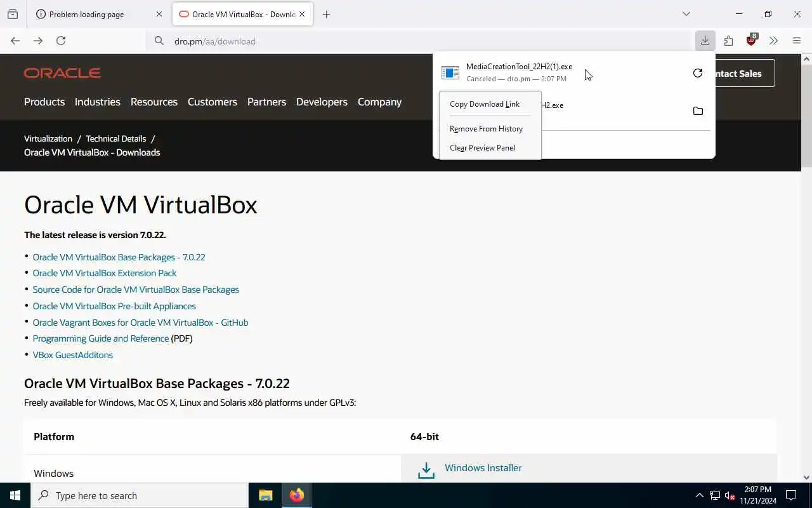
Task: Go back to previous page
Action: (x=15, y=41)
